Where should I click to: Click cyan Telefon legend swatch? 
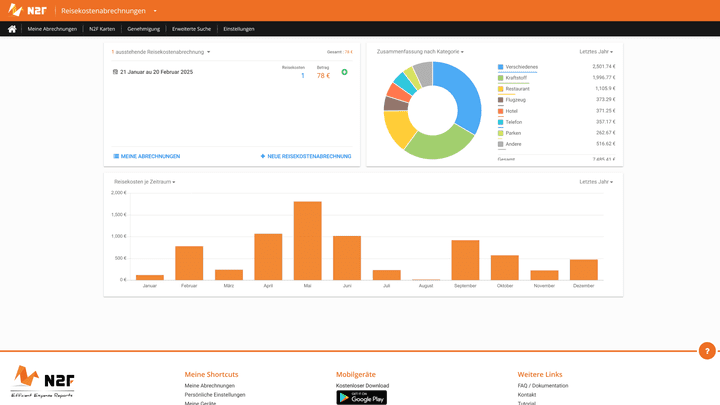pos(501,122)
